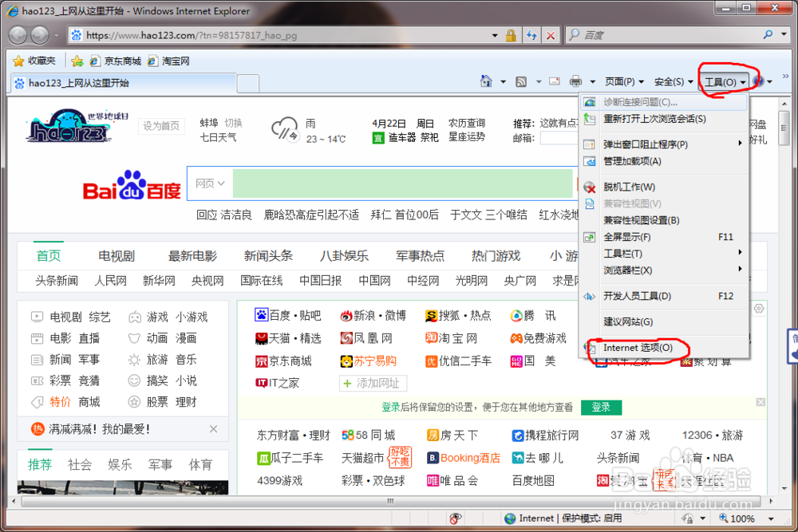
Task: Select 脱机工作(W) menu item
Action: [664, 187]
